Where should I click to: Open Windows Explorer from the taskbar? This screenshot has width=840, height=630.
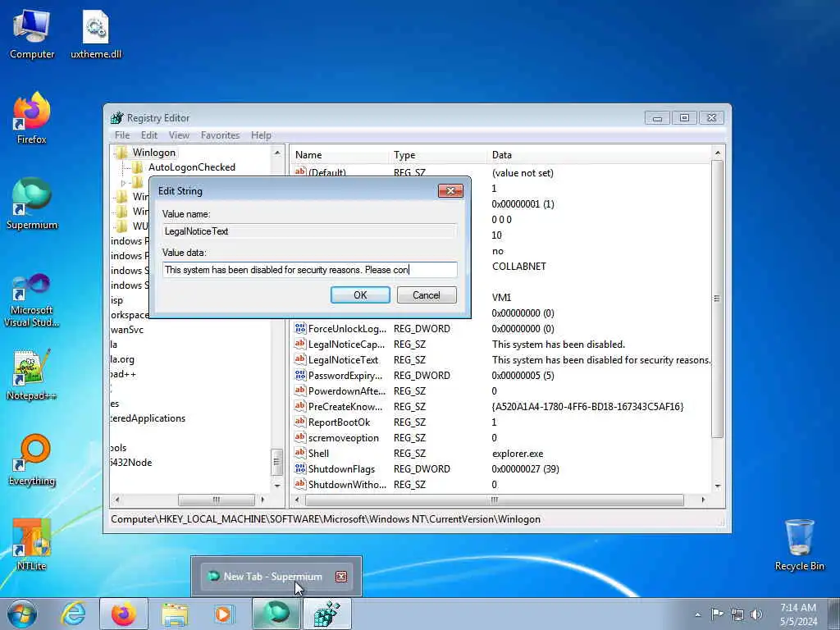pyautogui.click(x=175, y=614)
